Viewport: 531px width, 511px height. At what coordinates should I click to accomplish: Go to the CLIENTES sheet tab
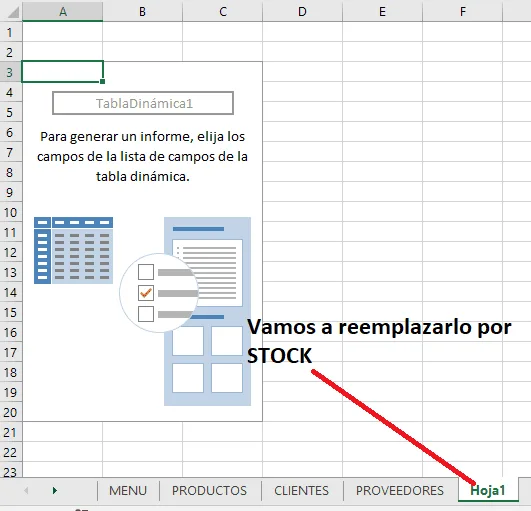[301, 490]
